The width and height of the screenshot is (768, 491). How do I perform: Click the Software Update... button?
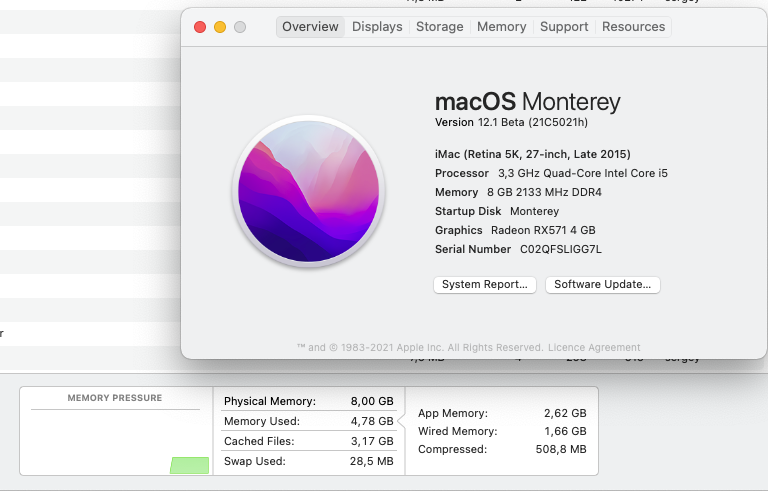click(x=602, y=285)
